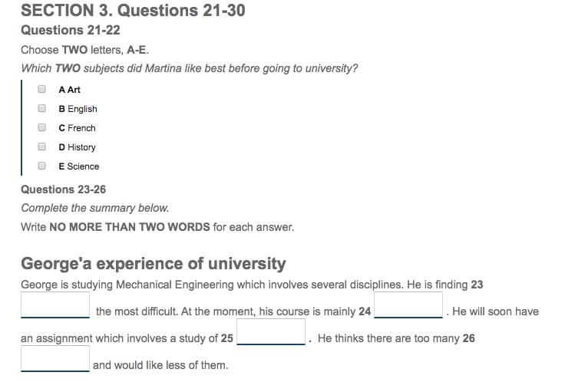565x392 pixels.
Task: Mark the E Science checkbox
Action: tap(41, 166)
